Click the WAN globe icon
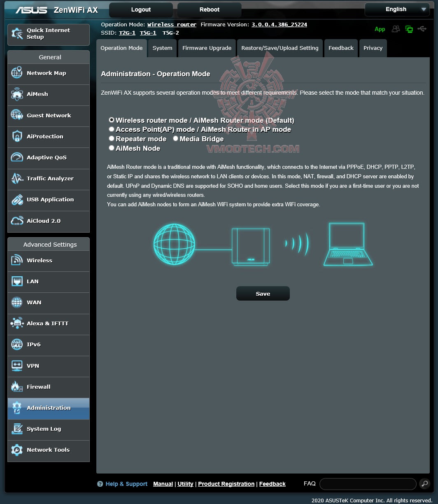The image size is (438, 504). pos(17,302)
